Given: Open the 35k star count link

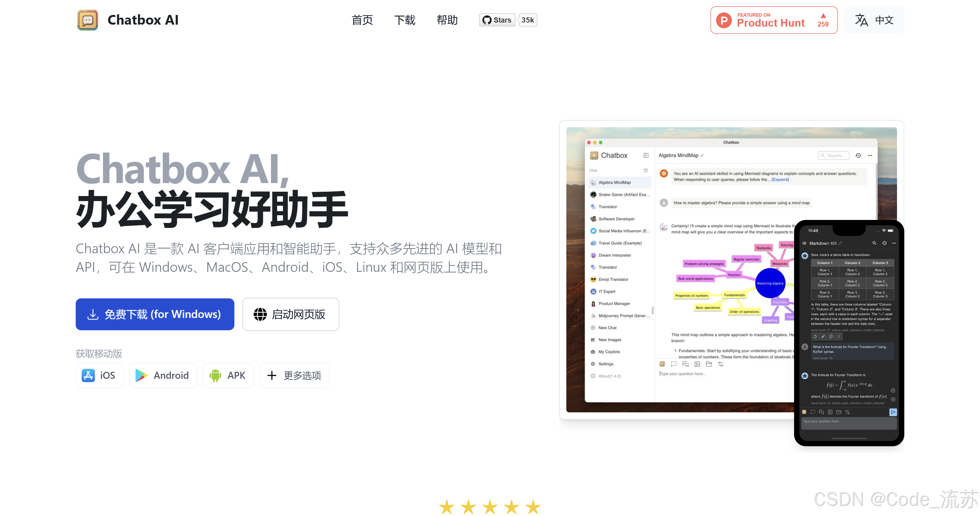Looking at the screenshot, I should [528, 20].
